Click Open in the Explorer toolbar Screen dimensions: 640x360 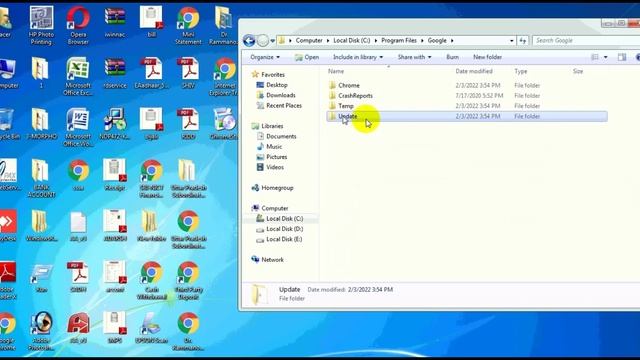point(307,57)
